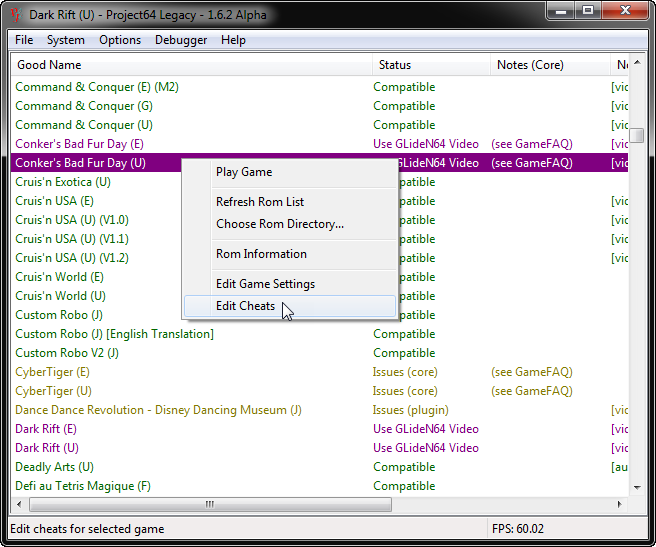Click (see GameFAQ) note for CyberTiger (U)

tap(532, 391)
